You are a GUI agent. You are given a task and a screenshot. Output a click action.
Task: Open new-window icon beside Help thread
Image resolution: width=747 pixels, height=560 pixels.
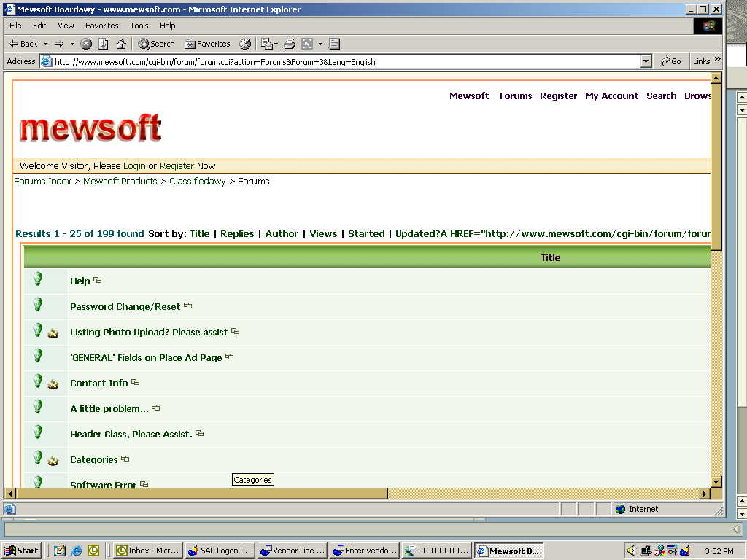pos(98,280)
